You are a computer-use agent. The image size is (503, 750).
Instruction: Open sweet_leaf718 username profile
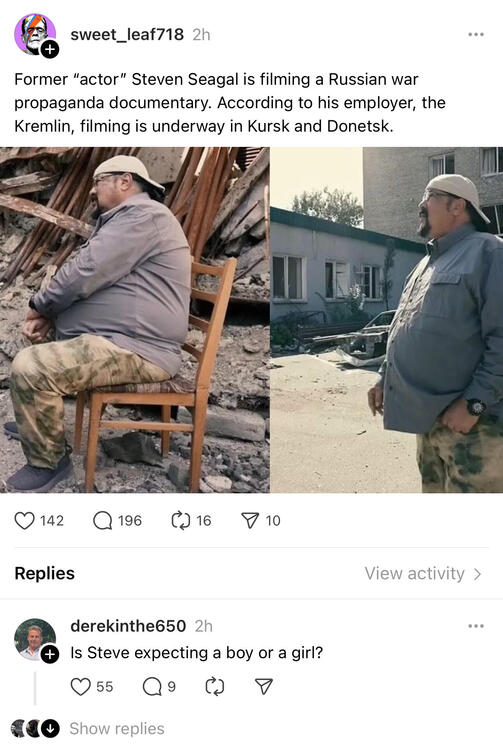127,34
